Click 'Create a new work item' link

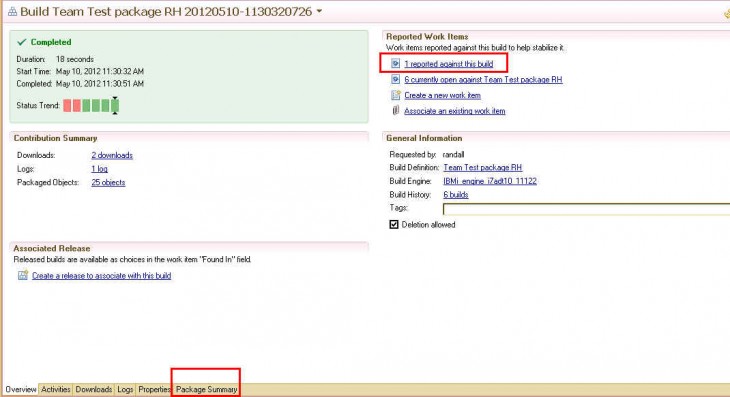tap(442, 95)
